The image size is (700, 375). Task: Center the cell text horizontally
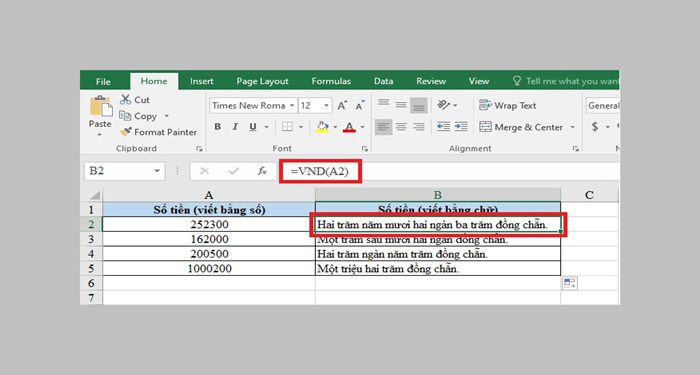coord(401,127)
